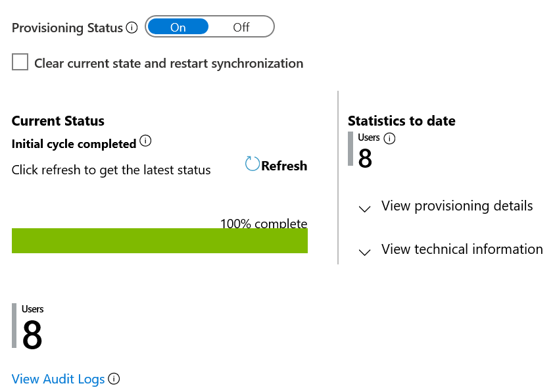The image size is (555, 392).
Task: Click the View Audit Logs info icon
Action: coord(114,379)
